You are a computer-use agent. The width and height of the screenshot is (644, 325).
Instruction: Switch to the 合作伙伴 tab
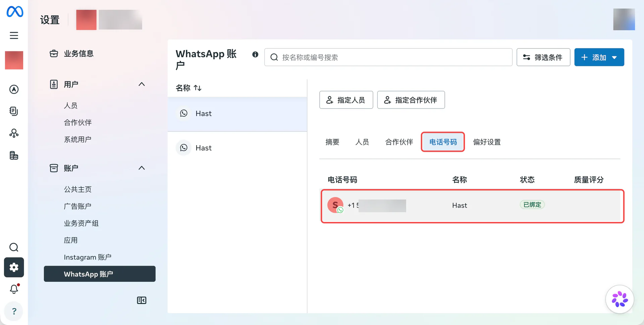coord(399,142)
